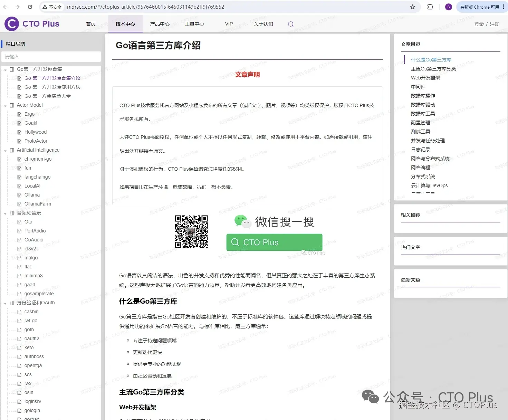Screen dimensions: 508x420
Task: Click the 请输入 search input in sidebar
Action: tap(51, 57)
